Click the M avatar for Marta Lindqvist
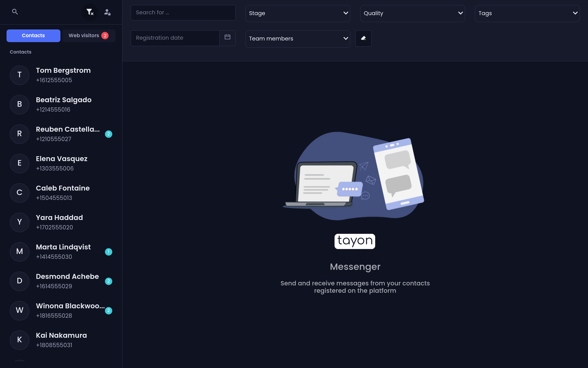 20,252
